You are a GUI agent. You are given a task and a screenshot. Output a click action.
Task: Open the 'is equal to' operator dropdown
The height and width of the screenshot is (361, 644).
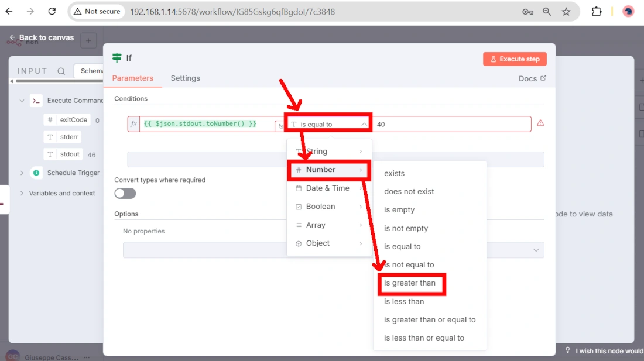pos(329,124)
